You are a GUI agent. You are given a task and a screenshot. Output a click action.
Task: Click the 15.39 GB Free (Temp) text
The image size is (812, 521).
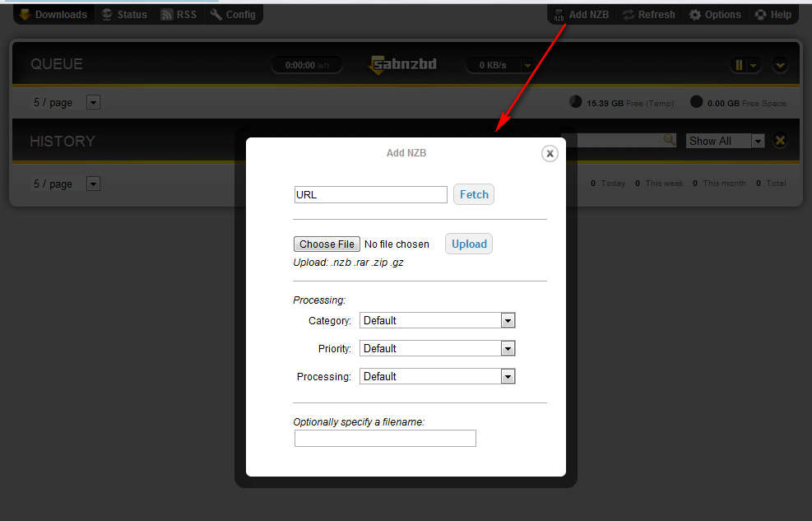pyautogui.click(x=630, y=104)
